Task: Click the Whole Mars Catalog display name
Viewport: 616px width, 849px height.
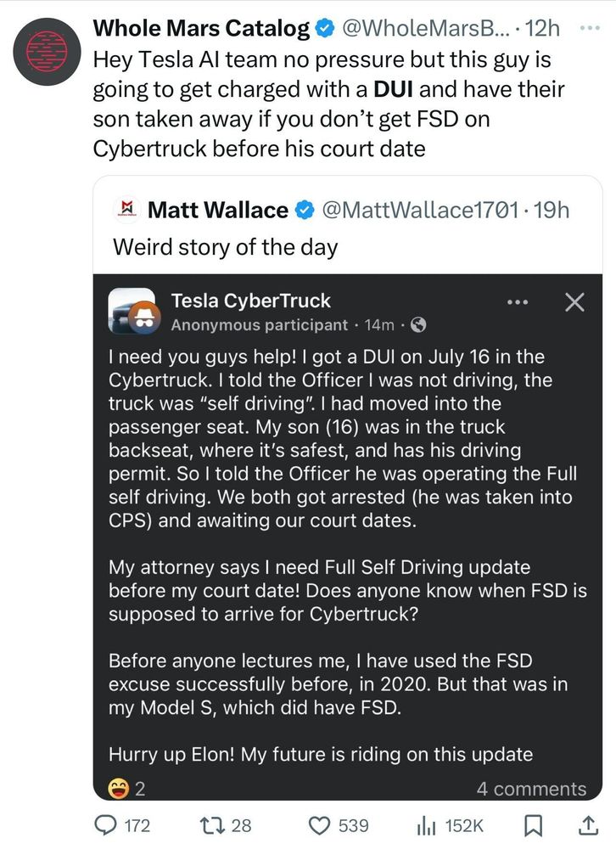Action: 201,28
